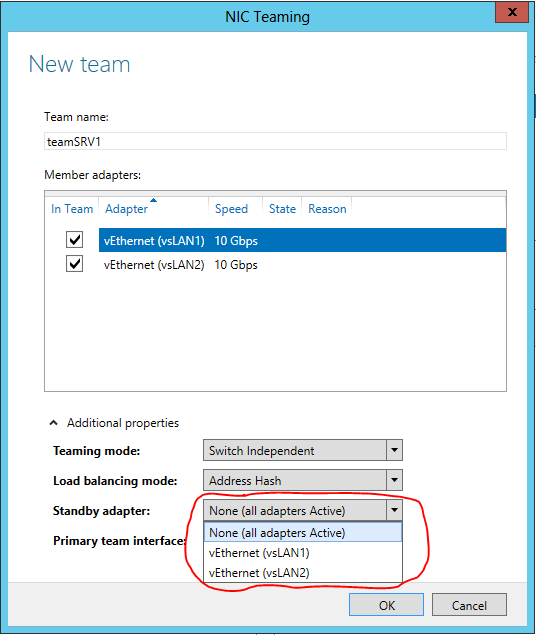Collapse the Additional properties section
The image size is (536, 635).
[x=53, y=423]
